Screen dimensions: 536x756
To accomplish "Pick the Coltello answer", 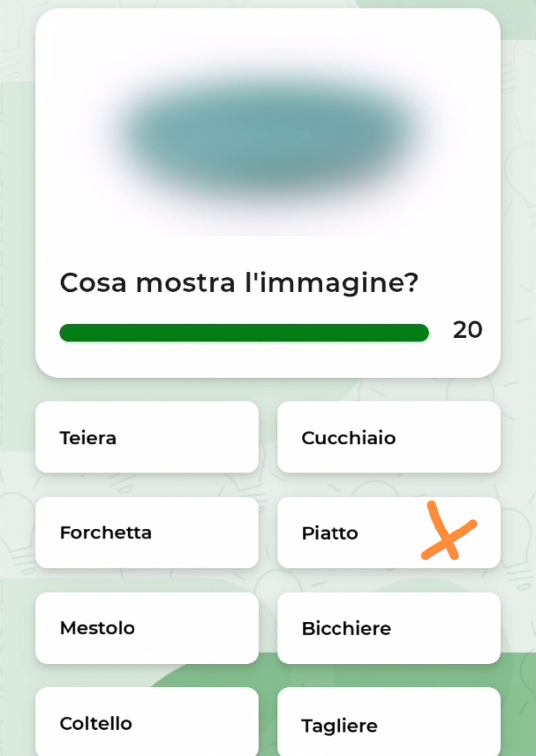I will click(x=147, y=722).
